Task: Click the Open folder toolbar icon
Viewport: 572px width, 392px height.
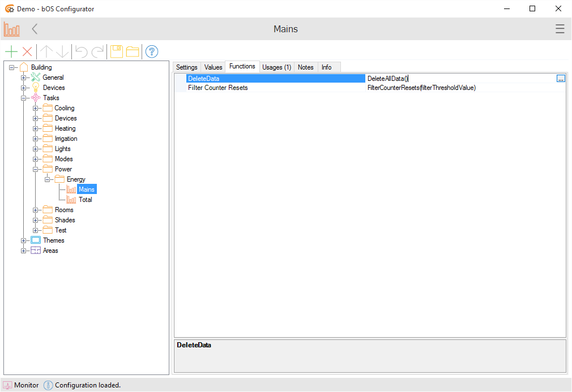Action: pyautogui.click(x=133, y=52)
